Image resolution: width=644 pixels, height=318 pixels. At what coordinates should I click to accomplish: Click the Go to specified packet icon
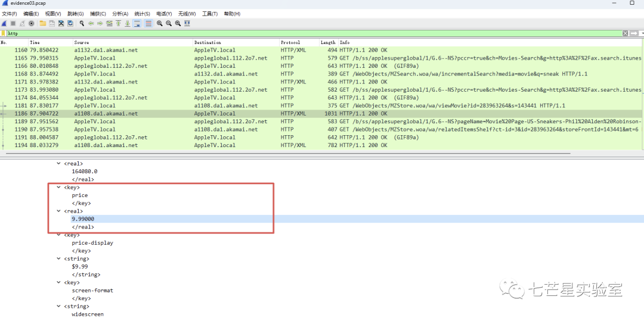(x=109, y=23)
